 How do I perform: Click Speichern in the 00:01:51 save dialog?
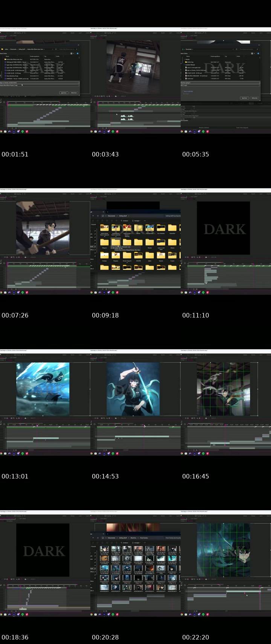point(64,93)
